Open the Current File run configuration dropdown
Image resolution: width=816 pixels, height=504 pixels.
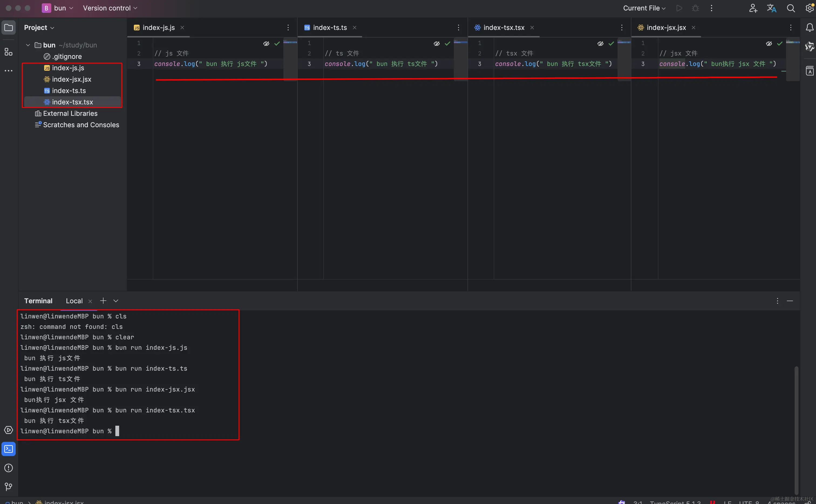[644, 8]
